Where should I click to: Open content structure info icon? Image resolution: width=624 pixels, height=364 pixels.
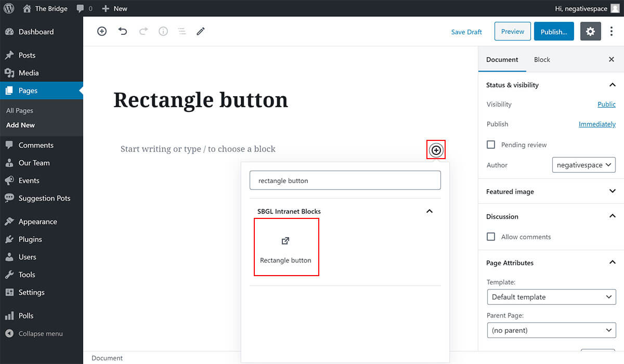(x=163, y=31)
